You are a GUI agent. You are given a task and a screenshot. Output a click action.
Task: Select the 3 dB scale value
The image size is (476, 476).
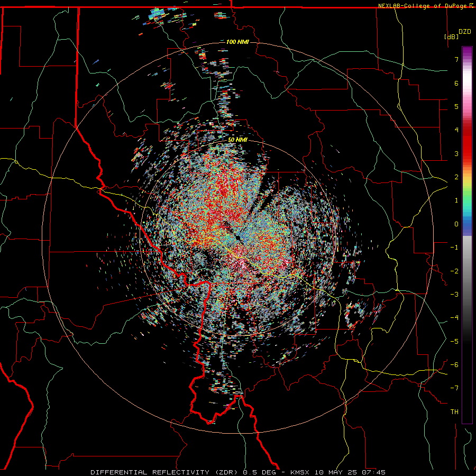coord(456,153)
